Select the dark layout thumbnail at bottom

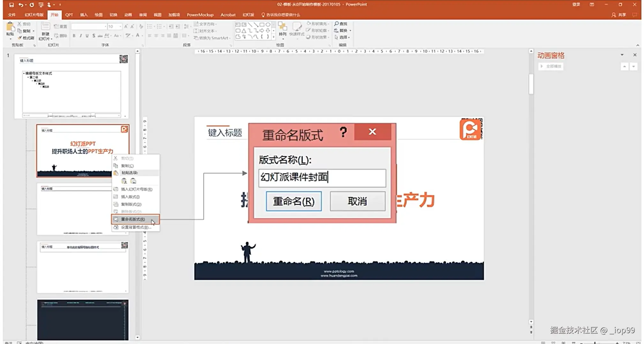(x=83, y=320)
